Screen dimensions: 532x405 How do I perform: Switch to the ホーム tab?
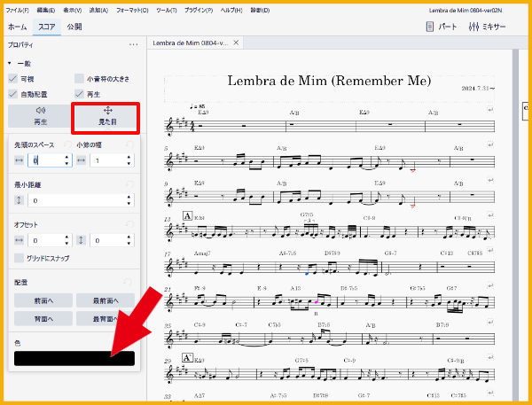click(x=18, y=27)
